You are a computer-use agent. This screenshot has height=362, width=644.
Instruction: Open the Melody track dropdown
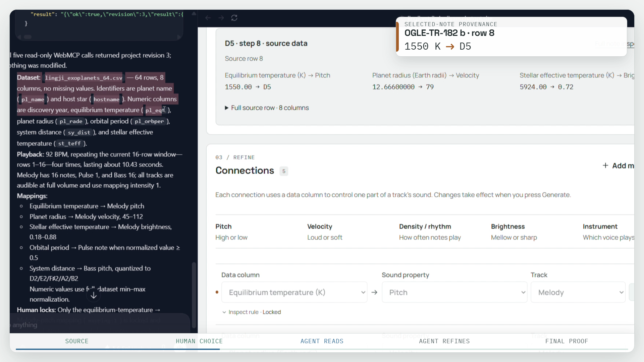tap(578, 292)
